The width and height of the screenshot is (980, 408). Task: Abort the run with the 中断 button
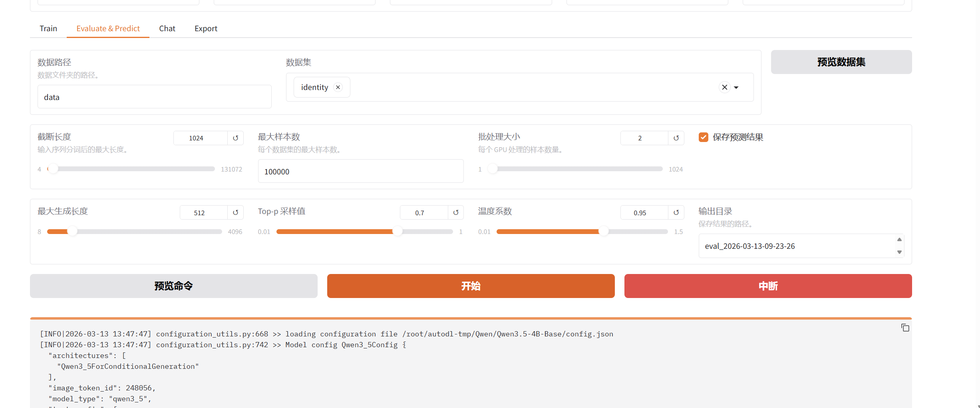pyautogui.click(x=768, y=286)
